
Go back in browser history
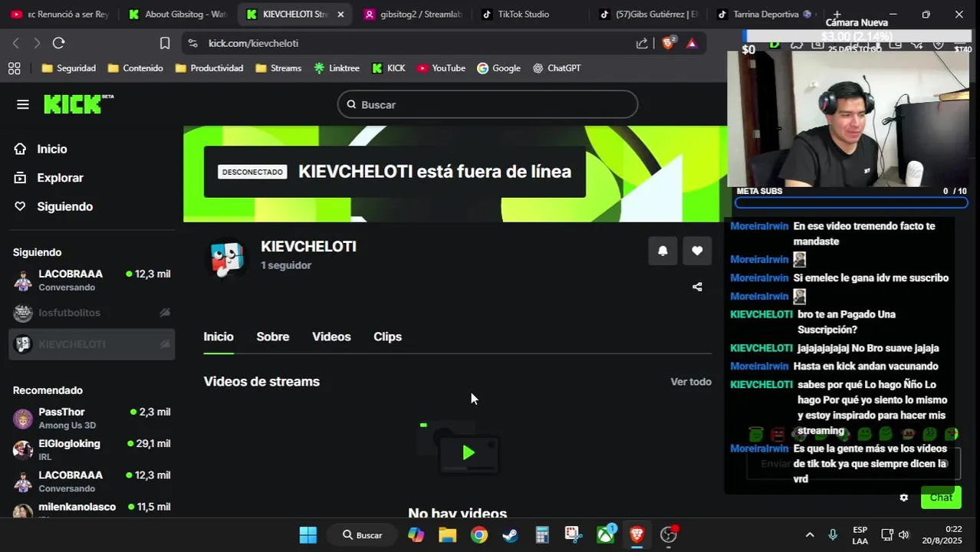coord(16,43)
